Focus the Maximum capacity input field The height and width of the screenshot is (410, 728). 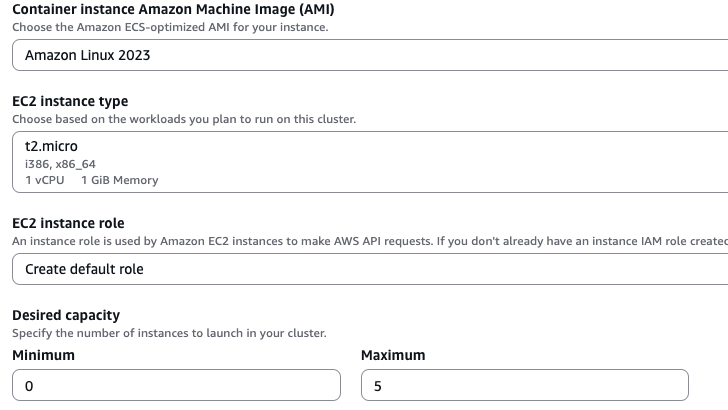click(524, 386)
